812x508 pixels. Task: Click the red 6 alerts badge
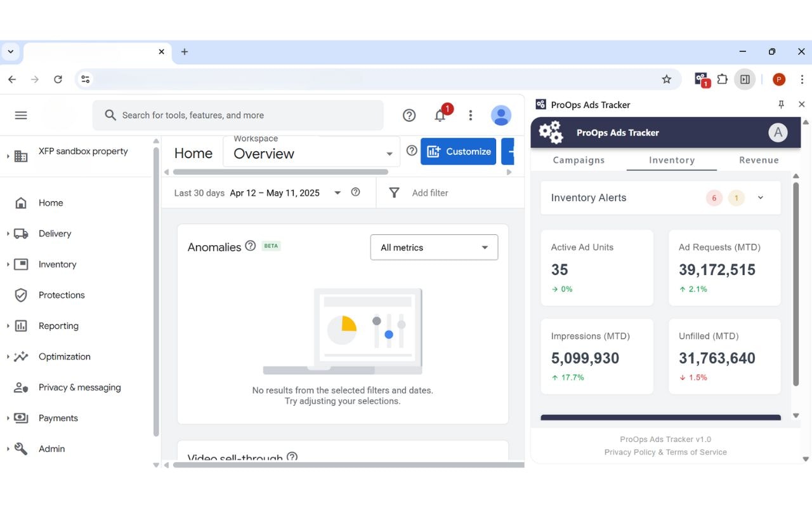714,198
